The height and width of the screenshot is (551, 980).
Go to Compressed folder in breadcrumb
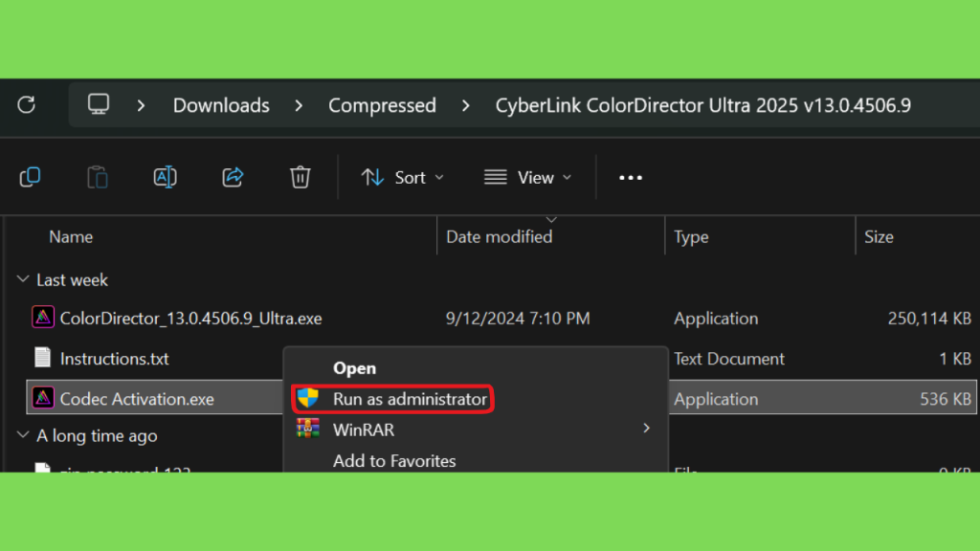pyautogui.click(x=382, y=105)
